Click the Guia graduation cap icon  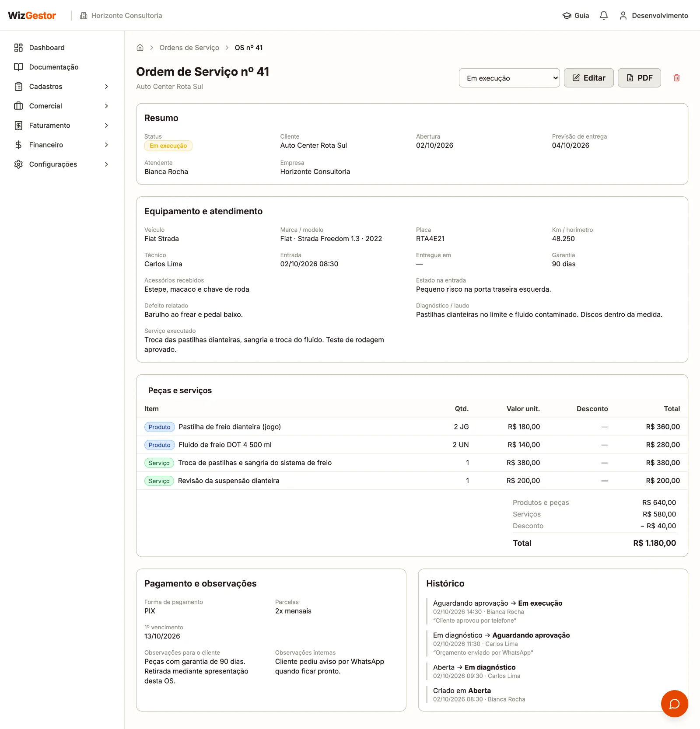pos(567,16)
